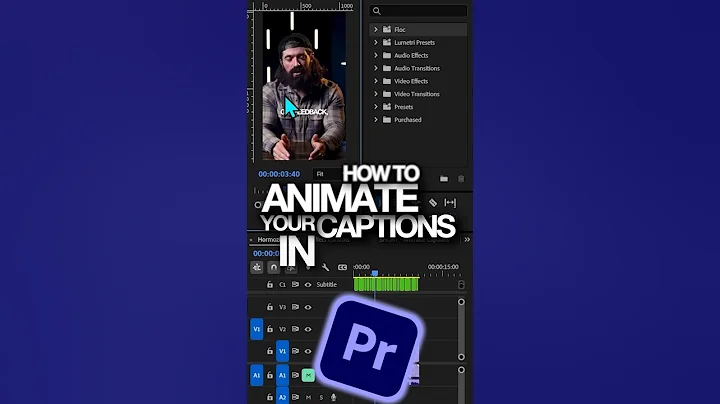Click the top handle of video tracks scrollbar

(x=461, y=302)
